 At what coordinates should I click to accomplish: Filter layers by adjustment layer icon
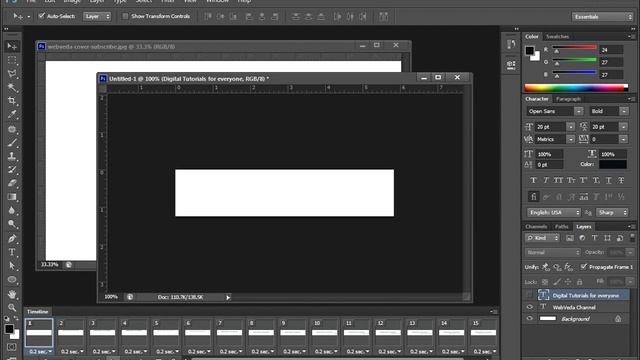pyautogui.click(x=582, y=238)
